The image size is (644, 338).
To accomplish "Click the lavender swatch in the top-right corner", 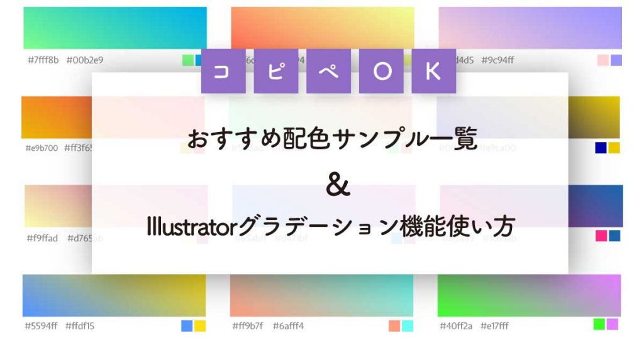I will [x=616, y=60].
